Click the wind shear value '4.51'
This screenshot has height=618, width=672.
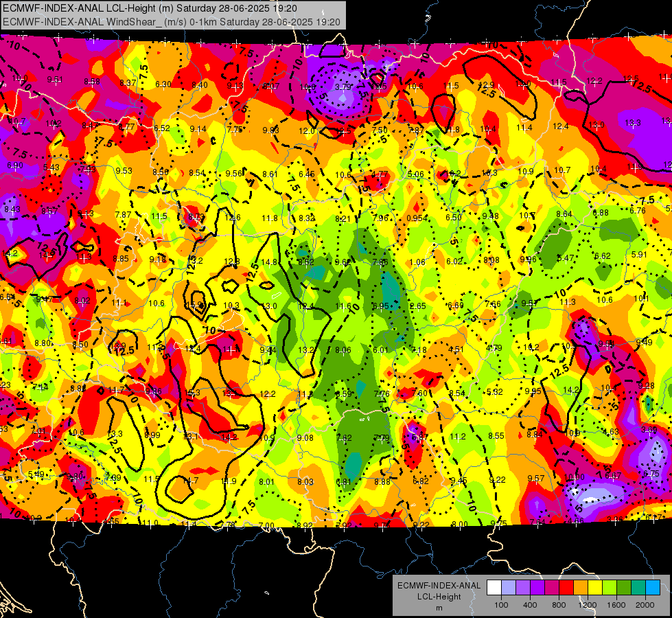456,350
